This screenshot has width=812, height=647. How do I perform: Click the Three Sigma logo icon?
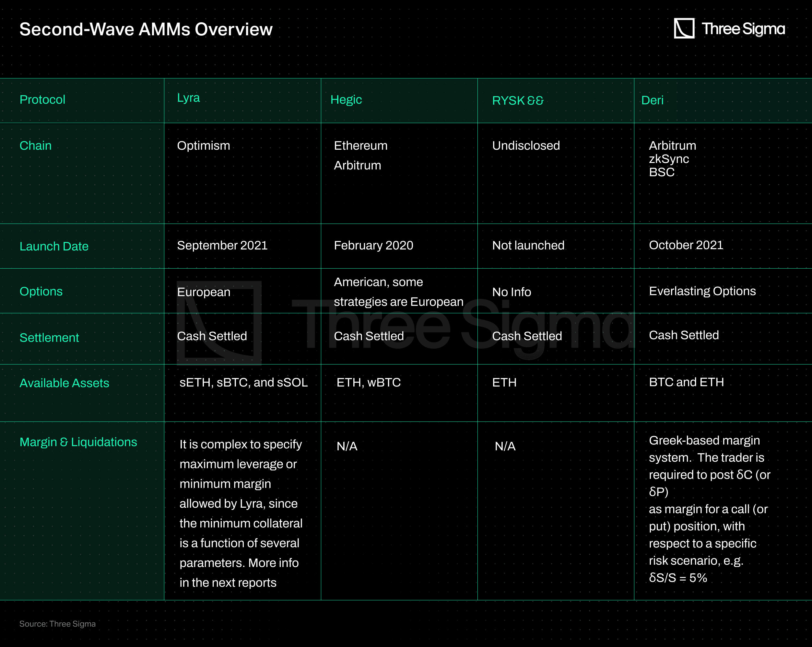(x=684, y=28)
